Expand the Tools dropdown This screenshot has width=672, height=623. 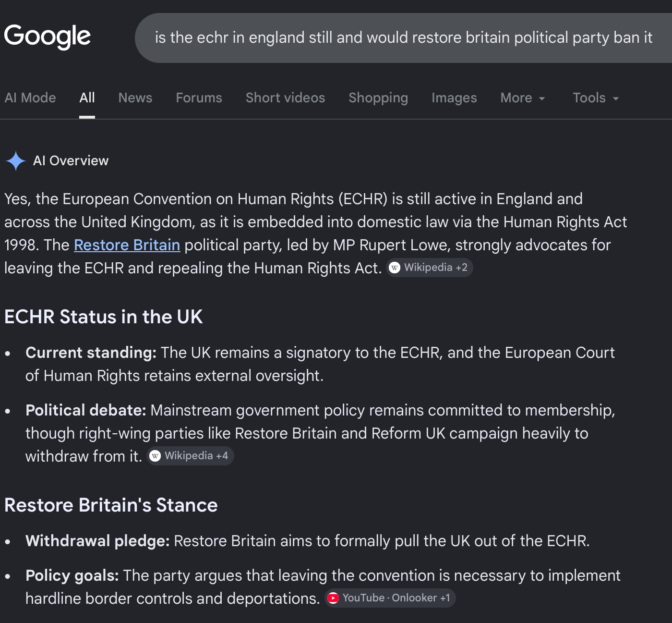tap(596, 98)
